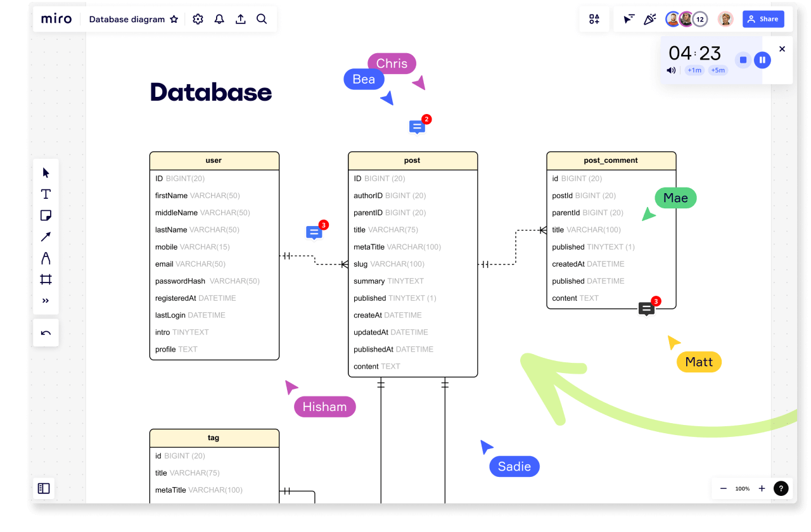Mute the timer sound
This screenshot has width=811, height=532.
670,70
